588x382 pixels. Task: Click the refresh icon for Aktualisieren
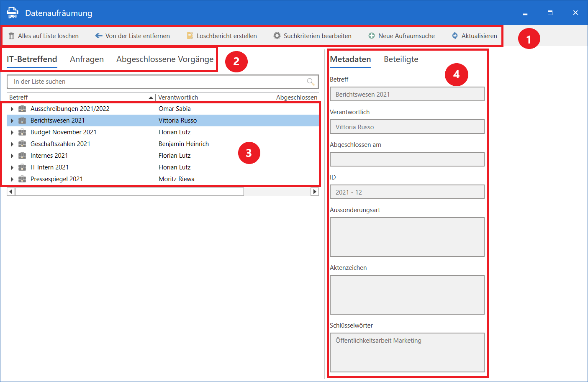(x=455, y=36)
